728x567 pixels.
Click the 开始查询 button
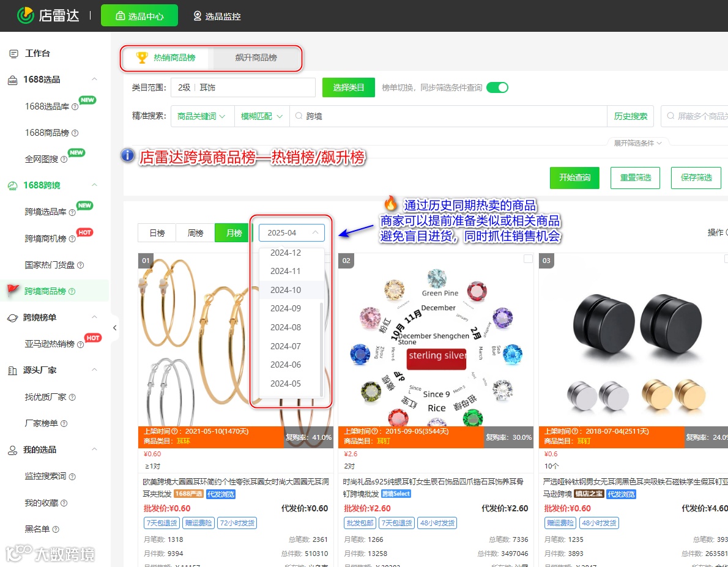(x=574, y=178)
